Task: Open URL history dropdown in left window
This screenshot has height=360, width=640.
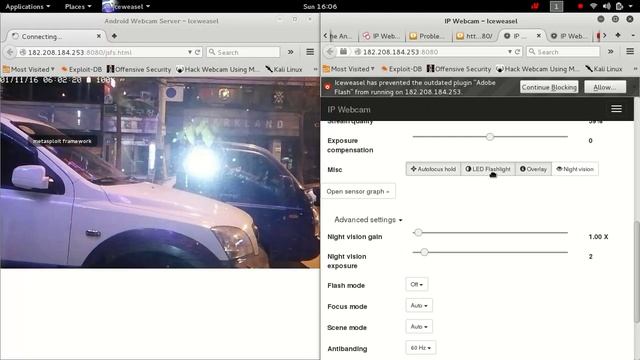Action: tap(190, 52)
